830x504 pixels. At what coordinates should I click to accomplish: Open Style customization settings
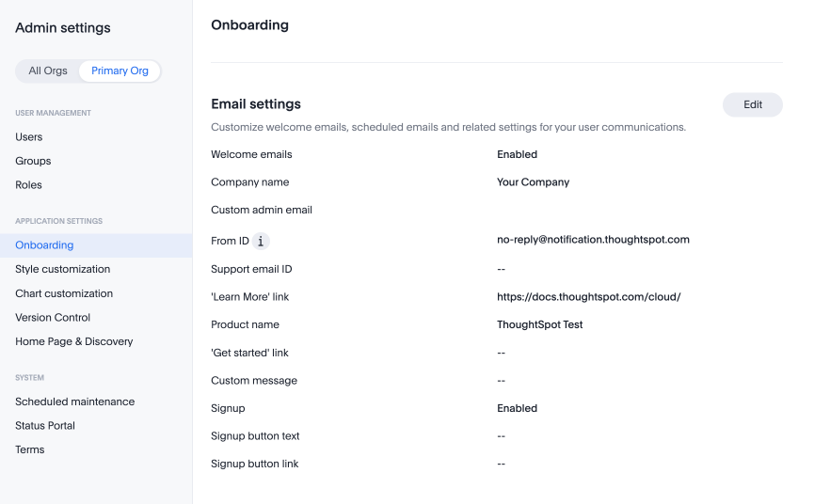tap(62, 270)
